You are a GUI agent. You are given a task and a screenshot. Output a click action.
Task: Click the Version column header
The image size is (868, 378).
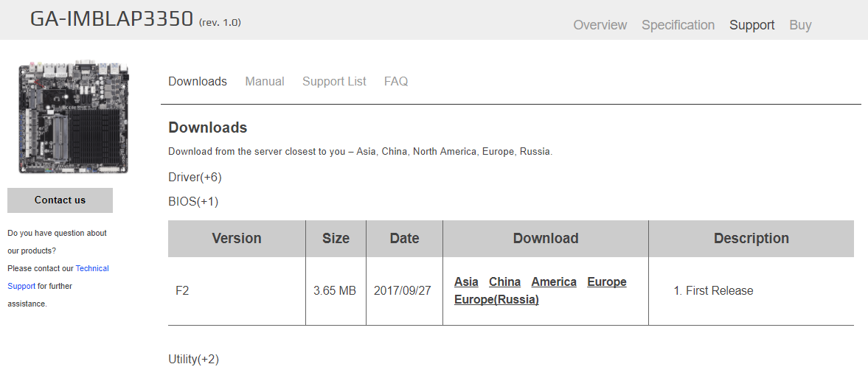tap(237, 239)
